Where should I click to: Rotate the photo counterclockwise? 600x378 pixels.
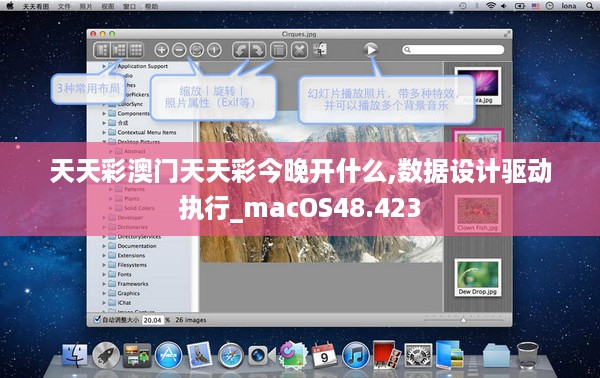point(241,50)
